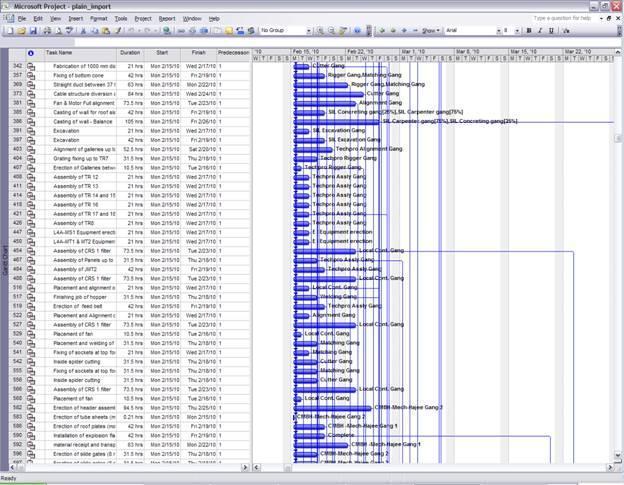This screenshot has width=624, height=485.
Task: Open the Project menu
Action: [143, 18]
